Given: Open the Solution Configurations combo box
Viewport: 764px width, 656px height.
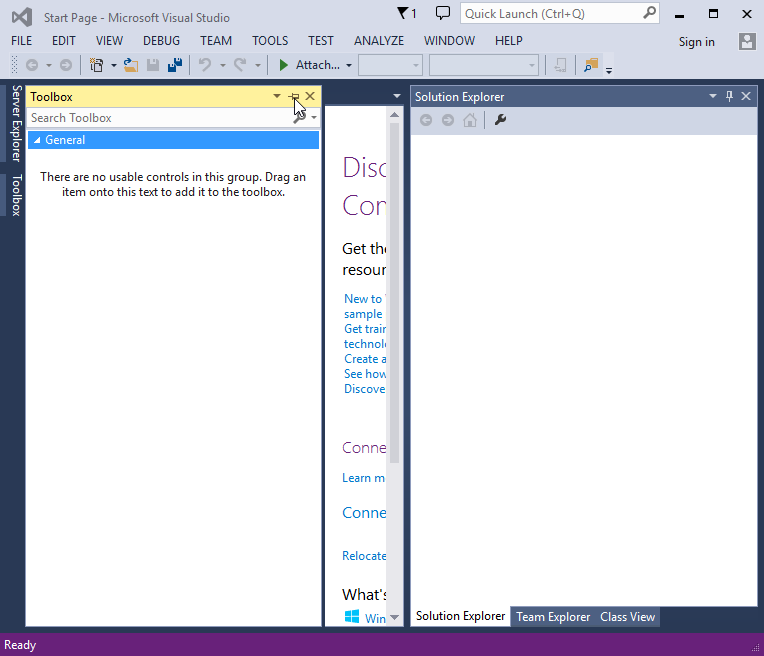Looking at the screenshot, I should click(x=390, y=65).
